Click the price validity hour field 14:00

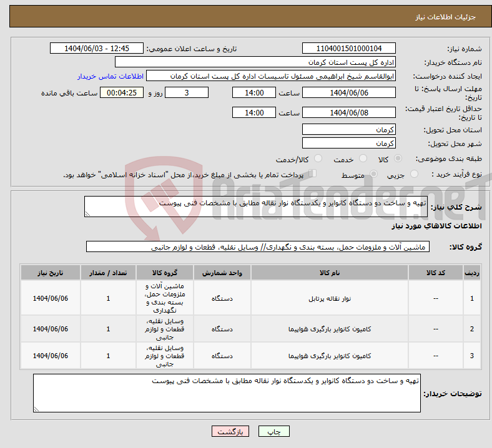254,112
